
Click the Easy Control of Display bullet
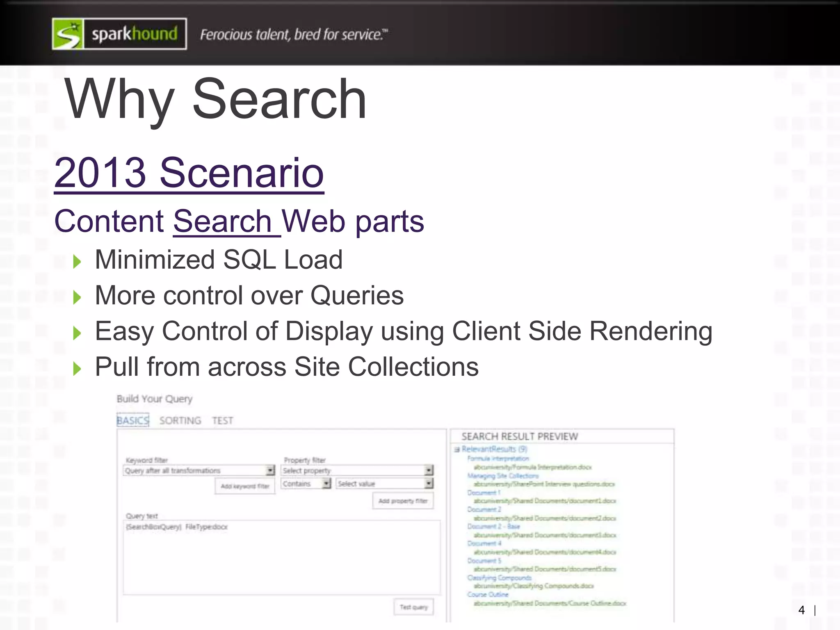point(404,332)
